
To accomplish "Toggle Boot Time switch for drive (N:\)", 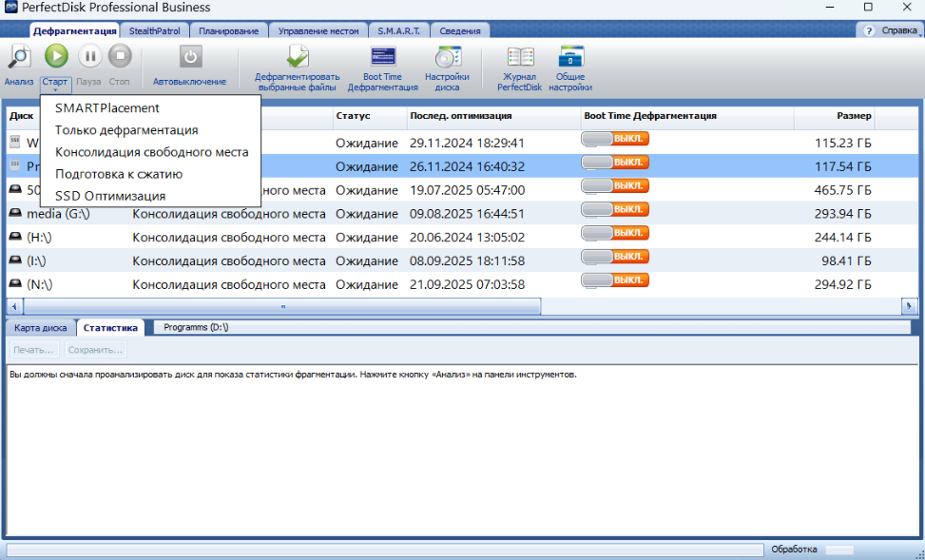I will (x=614, y=280).
